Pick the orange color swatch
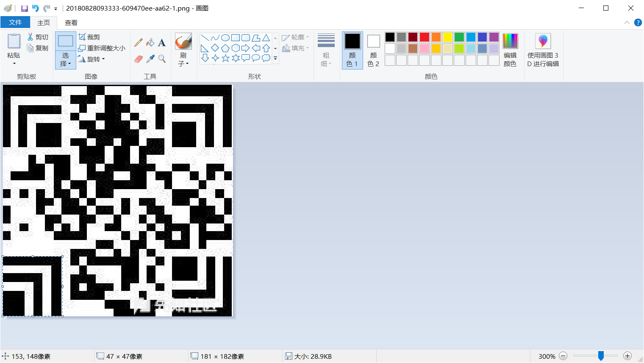Image resolution: width=644 pixels, height=363 pixels. [x=436, y=37]
